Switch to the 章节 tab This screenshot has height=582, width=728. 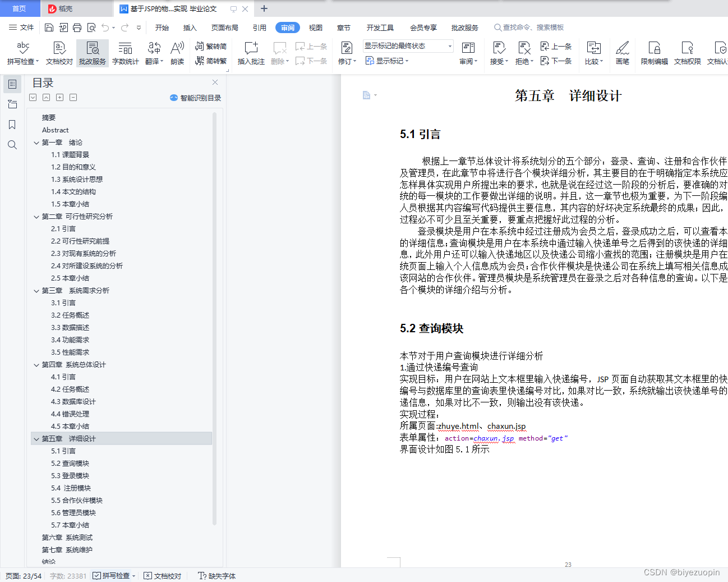(x=344, y=28)
